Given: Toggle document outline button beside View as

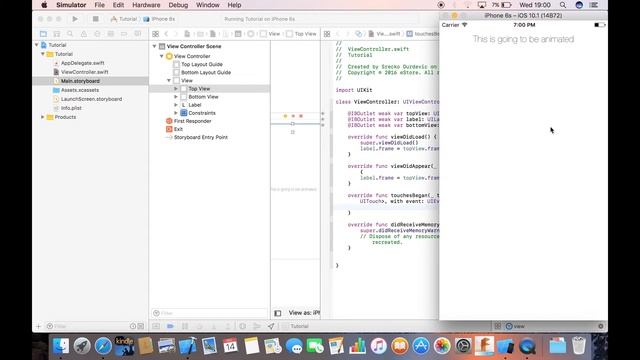Looking at the screenshot, I should [x=278, y=313].
